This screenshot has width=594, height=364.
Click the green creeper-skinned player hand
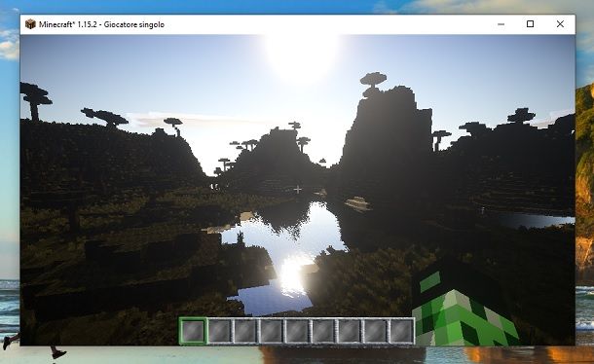tap(464, 309)
